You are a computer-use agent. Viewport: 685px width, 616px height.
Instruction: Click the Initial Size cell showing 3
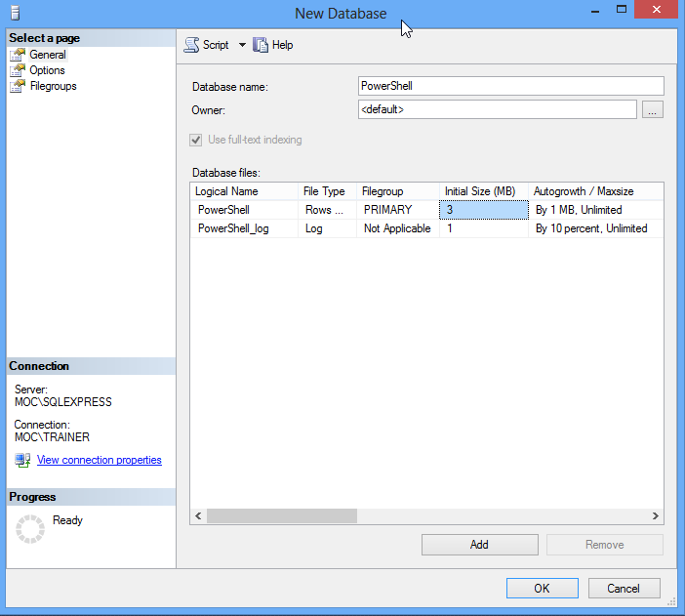[484, 210]
